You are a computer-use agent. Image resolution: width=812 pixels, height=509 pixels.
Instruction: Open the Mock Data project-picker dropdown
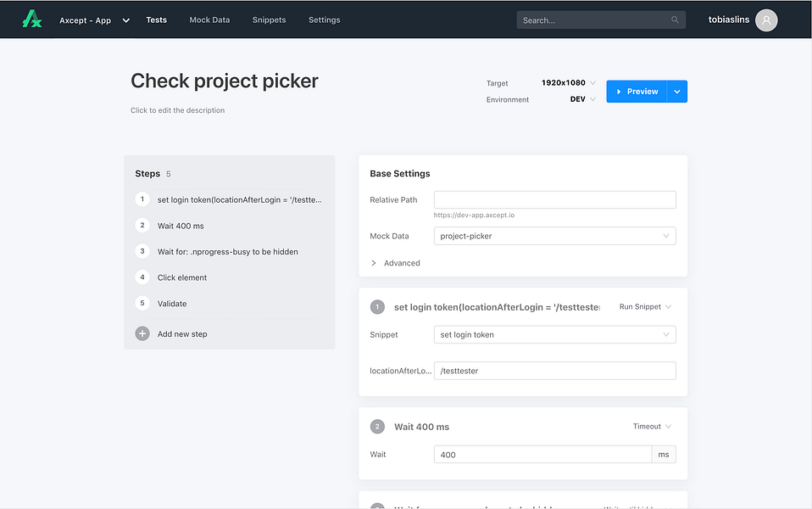pyautogui.click(x=554, y=236)
